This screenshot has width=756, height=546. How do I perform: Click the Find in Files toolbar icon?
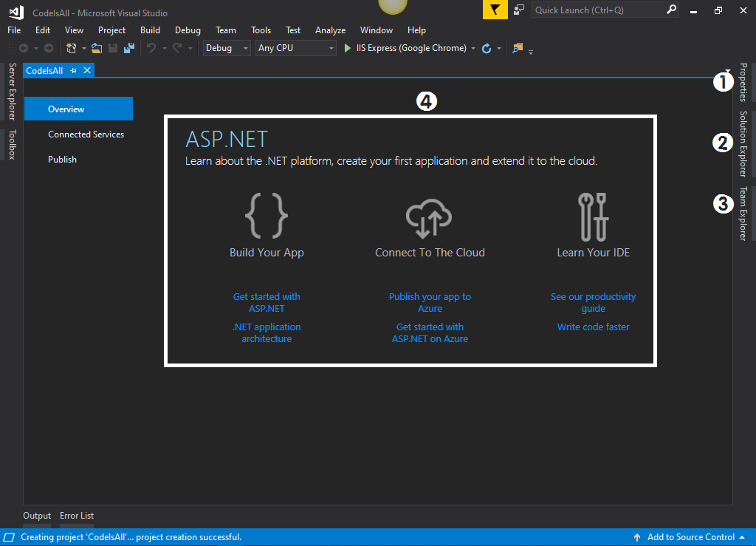pos(518,48)
